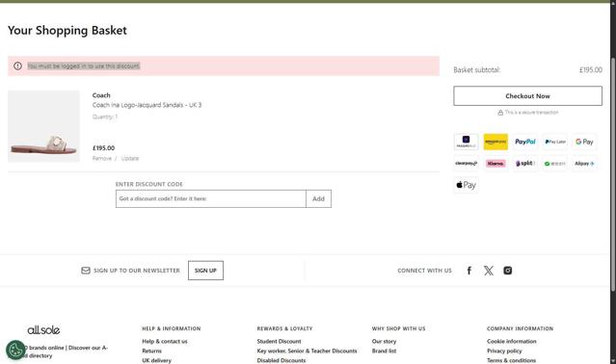Click the REWARDS & LOYALTY footer heading
Screen dimensions: 616x364
pos(284,328)
